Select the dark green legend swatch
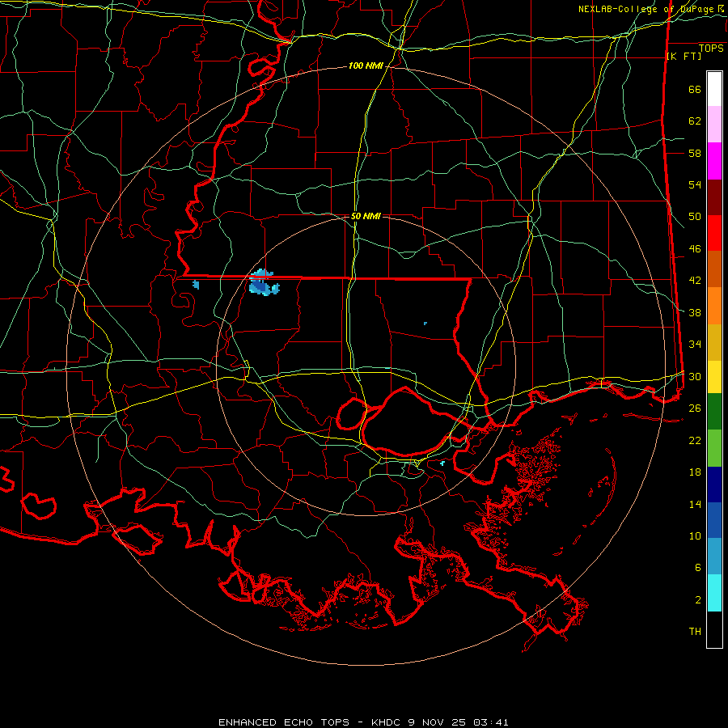Screen dimensions: 728x728 tap(714, 412)
